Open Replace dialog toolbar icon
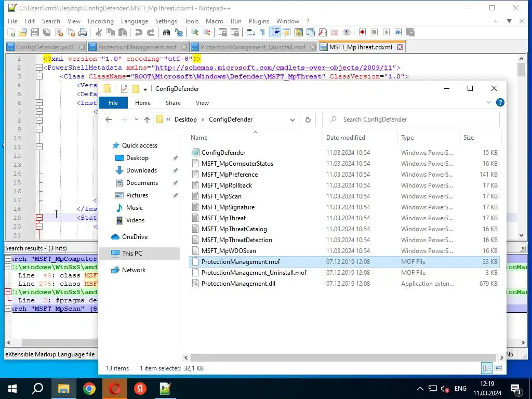 click(x=179, y=32)
